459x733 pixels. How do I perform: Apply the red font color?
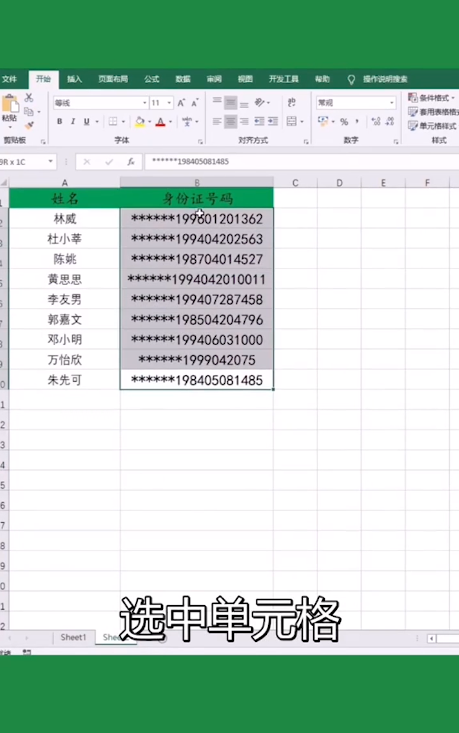pos(160,122)
